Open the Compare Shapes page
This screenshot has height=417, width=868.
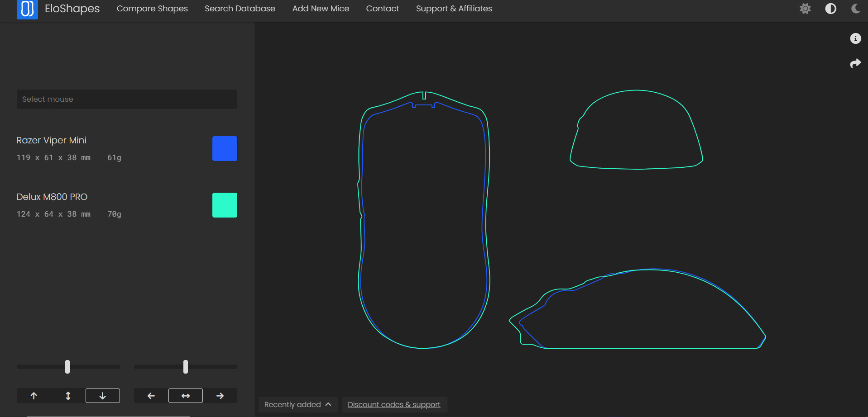click(x=152, y=9)
